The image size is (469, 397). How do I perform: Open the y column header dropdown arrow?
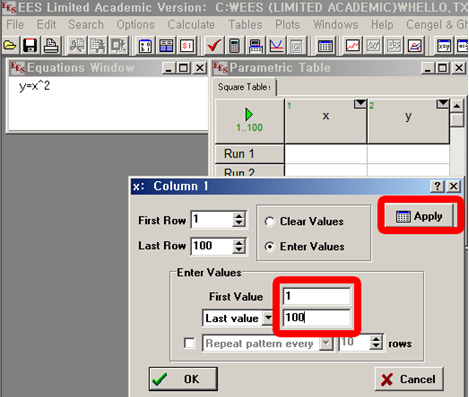tap(442, 104)
